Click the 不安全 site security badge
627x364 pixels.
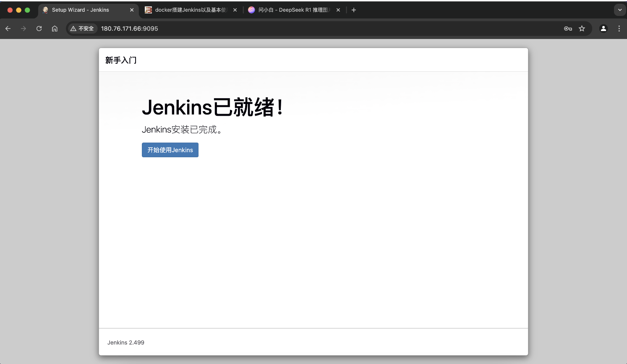(x=82, y=29)
